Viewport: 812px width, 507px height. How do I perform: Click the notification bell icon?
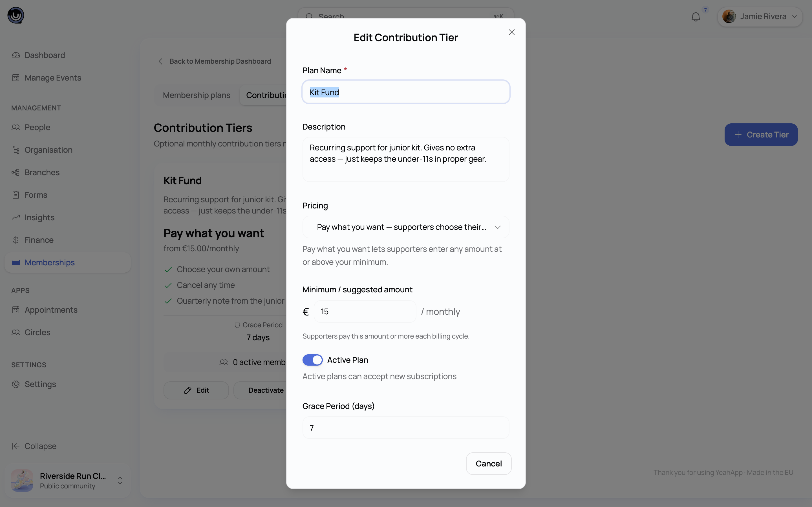coord(696,16)
